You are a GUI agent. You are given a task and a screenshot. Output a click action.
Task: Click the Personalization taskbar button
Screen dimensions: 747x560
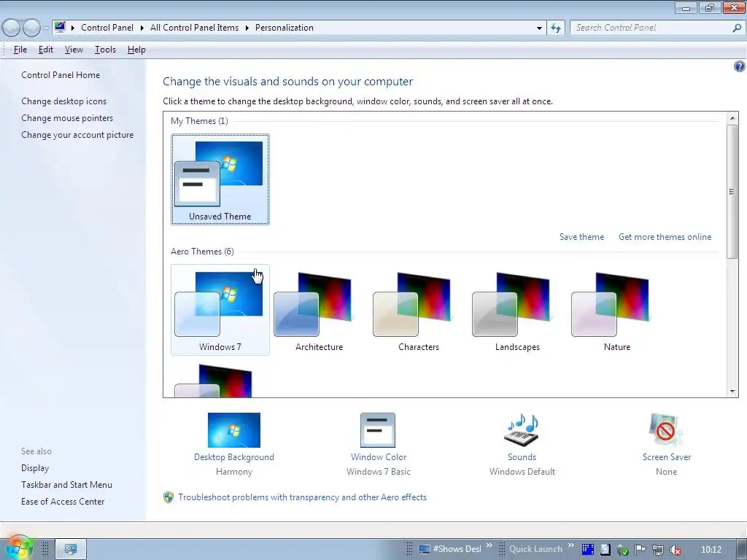[71, 549]
